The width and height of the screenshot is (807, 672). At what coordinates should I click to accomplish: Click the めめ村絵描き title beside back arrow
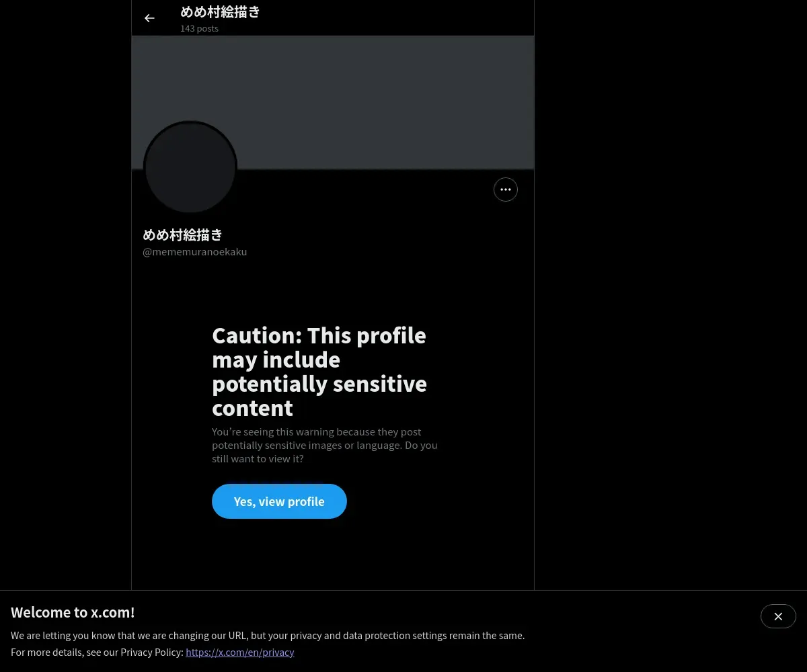220,11
